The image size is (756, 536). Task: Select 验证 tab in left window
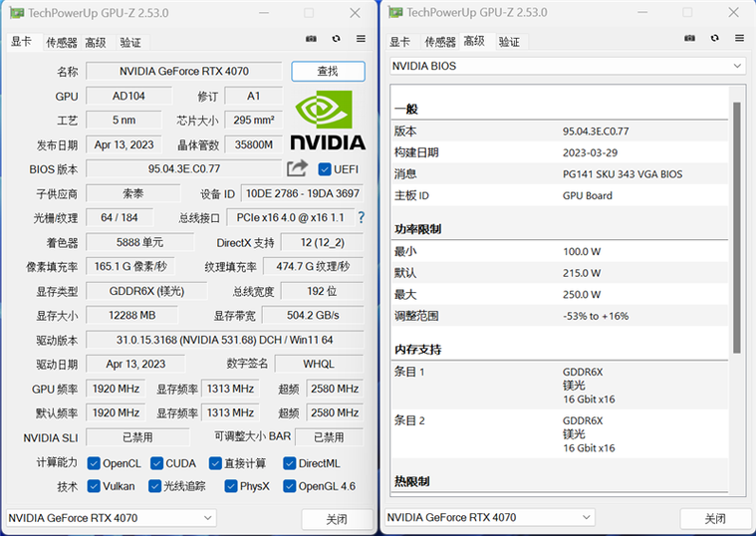(x=130, y=43)
